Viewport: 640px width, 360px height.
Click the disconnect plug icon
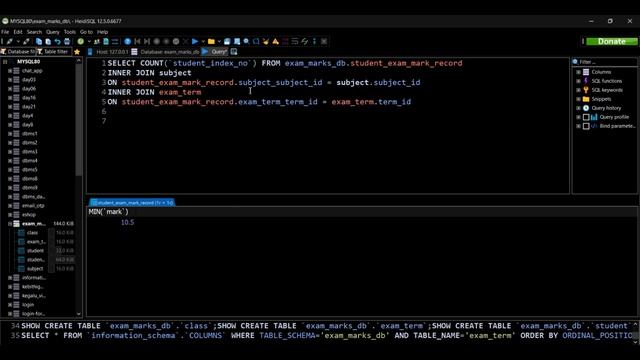click(26, 42)
